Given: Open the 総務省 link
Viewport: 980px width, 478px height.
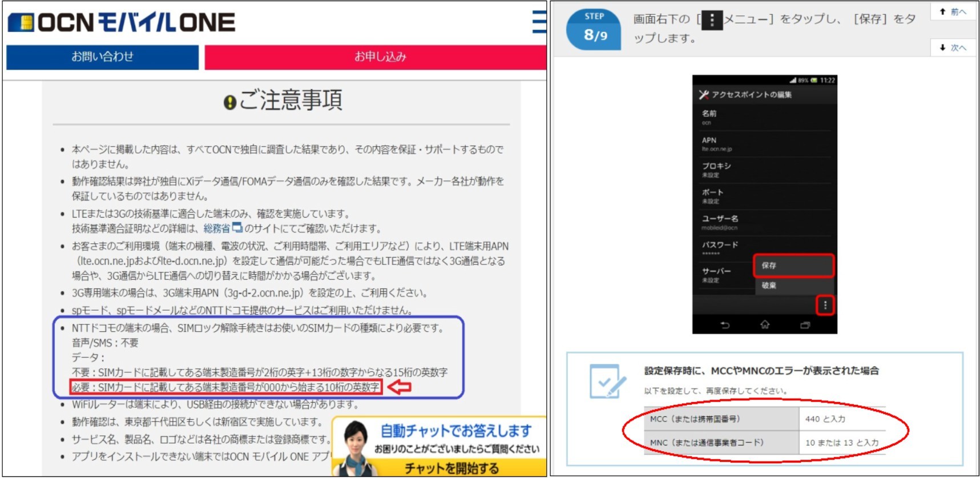Looking at the screenshot, I should click(x=216, y=228).
